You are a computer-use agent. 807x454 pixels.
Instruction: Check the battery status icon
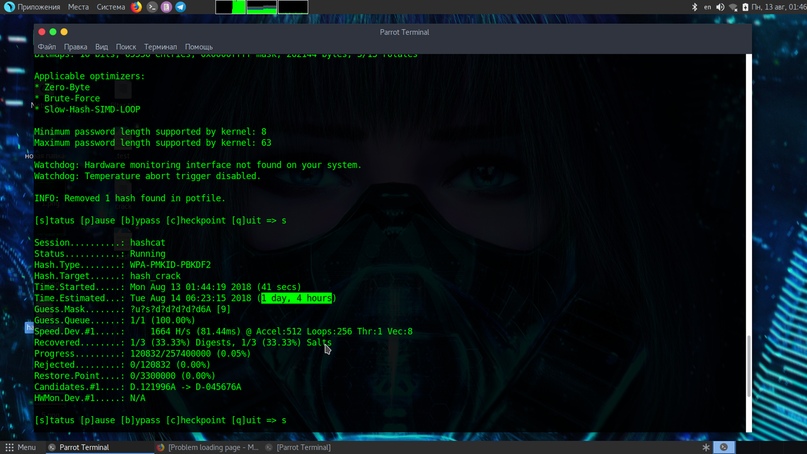point(745,7)
